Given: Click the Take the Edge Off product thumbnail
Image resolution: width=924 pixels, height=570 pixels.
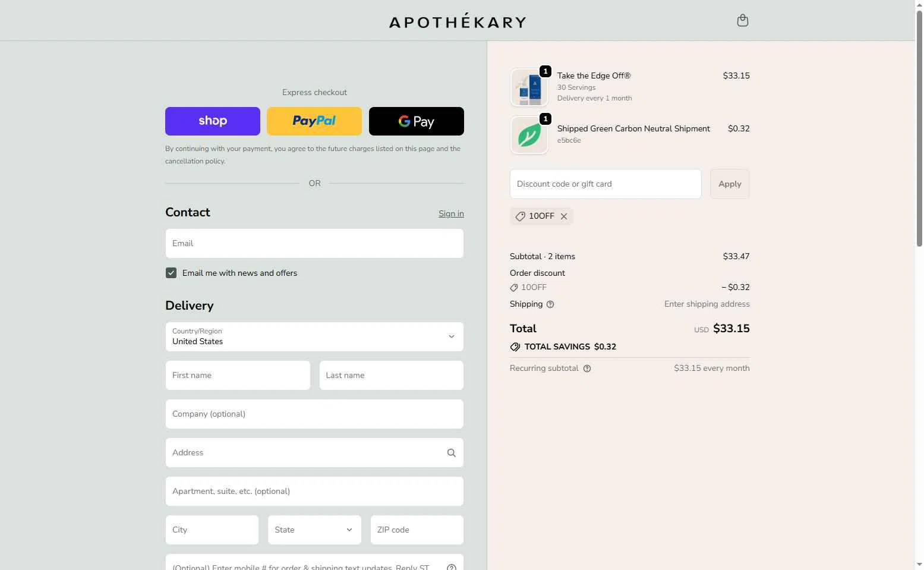Looking at the screenshot, I should [529, 87].
